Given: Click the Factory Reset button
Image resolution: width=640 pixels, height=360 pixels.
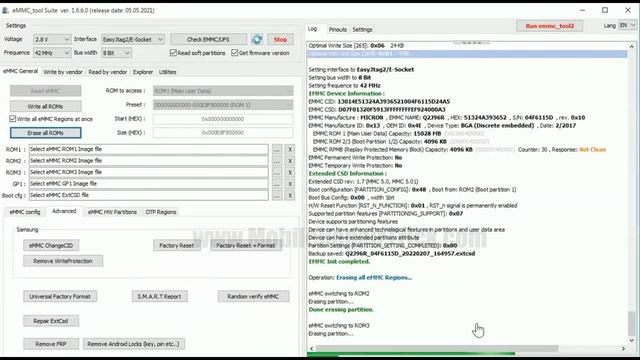Looking at the screenshot, I should click(177, 245).
